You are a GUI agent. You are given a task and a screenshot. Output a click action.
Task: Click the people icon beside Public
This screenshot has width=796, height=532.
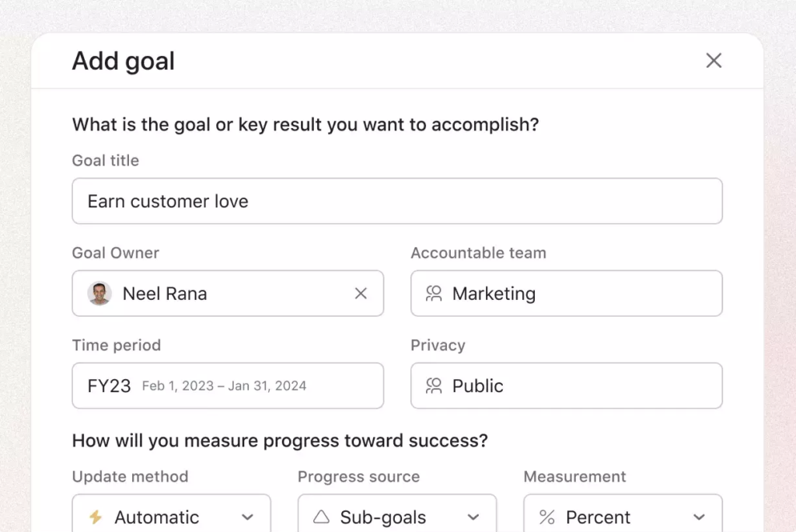434,386
